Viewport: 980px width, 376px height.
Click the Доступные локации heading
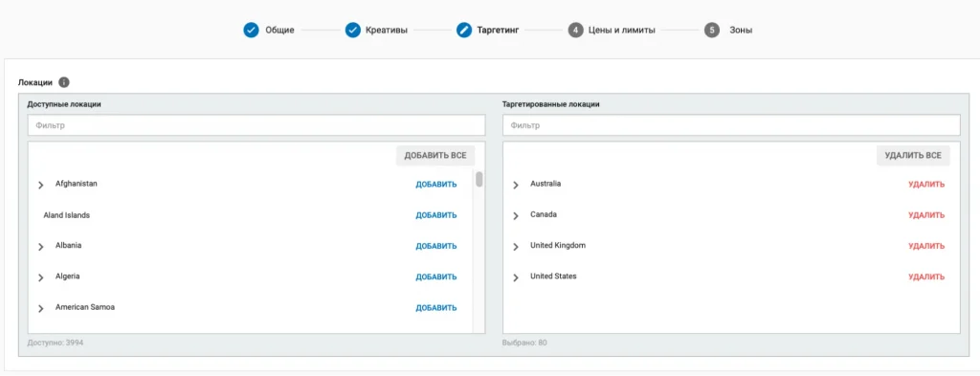click(x=64, y=104)
